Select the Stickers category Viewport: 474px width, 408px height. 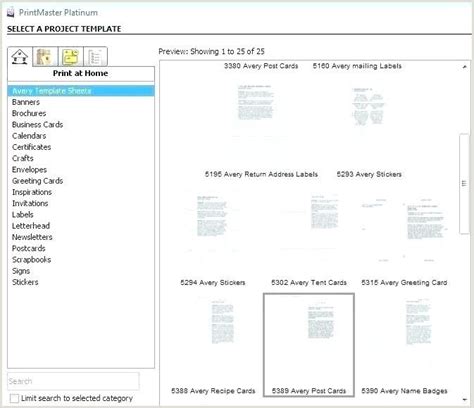pos(25,282)
